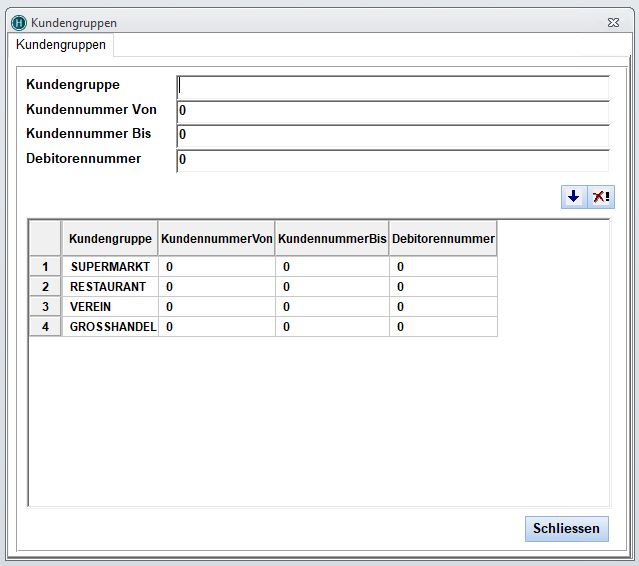
Task: Focus the Kundengruppe text field
Action: click(392, 87)
